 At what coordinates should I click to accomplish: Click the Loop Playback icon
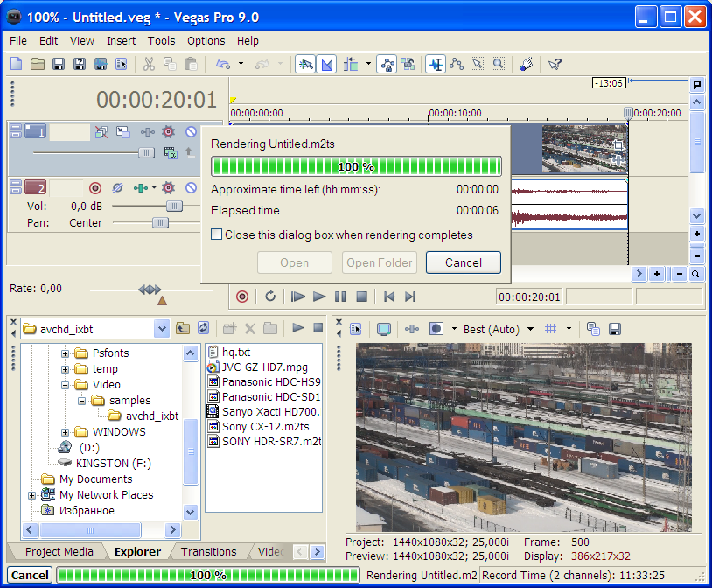click(x=270, y=297)
